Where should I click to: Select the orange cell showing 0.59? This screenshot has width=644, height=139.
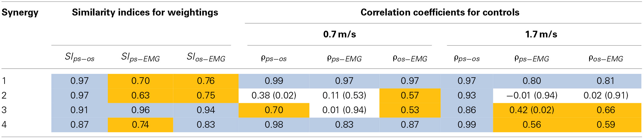(x=606, y=125)
